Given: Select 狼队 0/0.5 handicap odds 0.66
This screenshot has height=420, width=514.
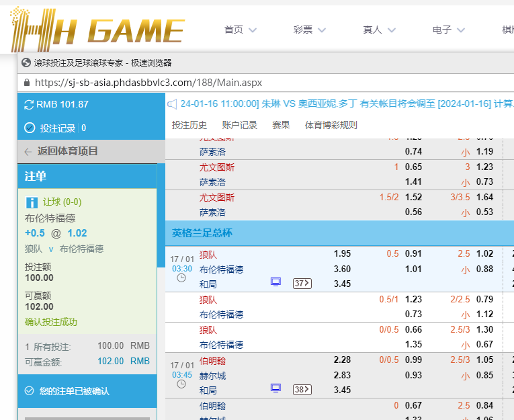Looking at the screenshot, I should [413, 329].
